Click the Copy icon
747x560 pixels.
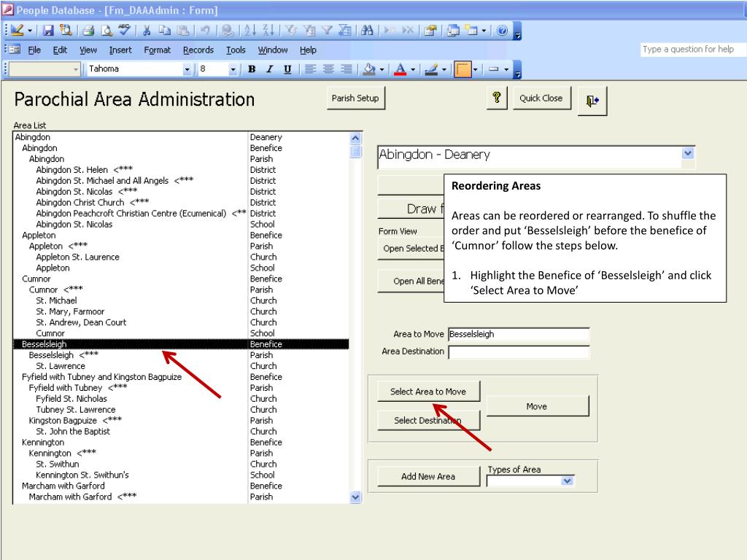(165, 31)
